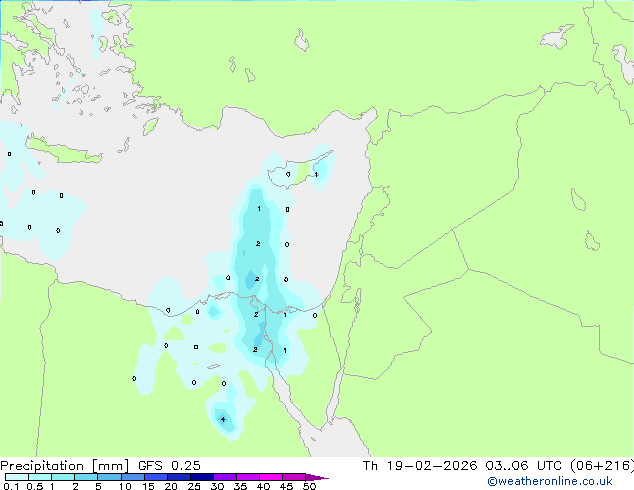Image resolution: width=634 pixels, height=490 pixels.
Task: Click the '0' value on western Cyprus
Action: tap(288, 175)
